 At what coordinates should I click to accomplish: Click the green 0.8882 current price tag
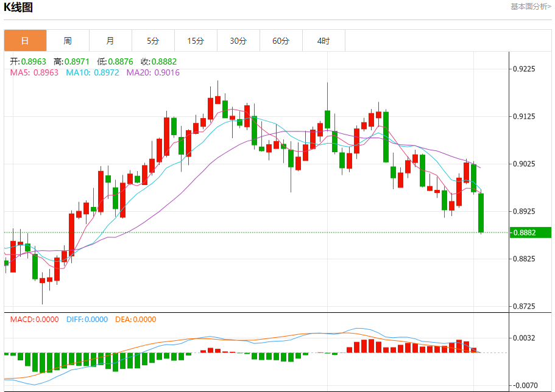tap(531, 233)
